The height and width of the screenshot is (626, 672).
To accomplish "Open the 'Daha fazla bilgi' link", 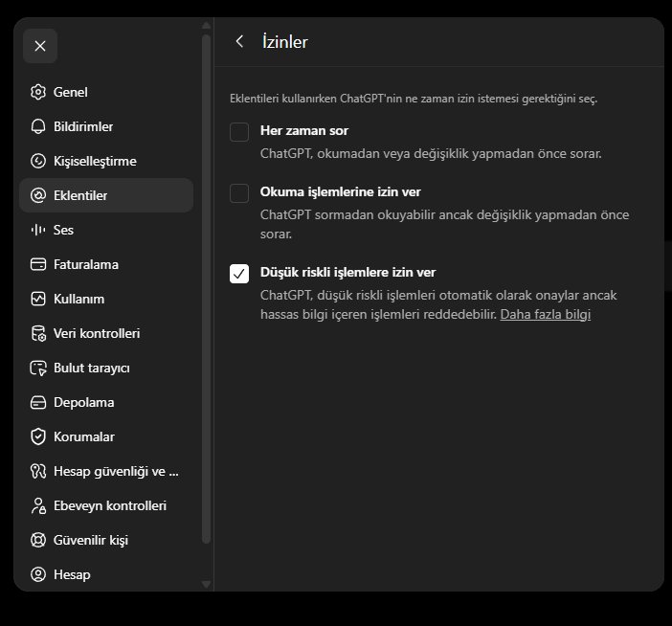I will pyautogui.click(x=545, y=315).
